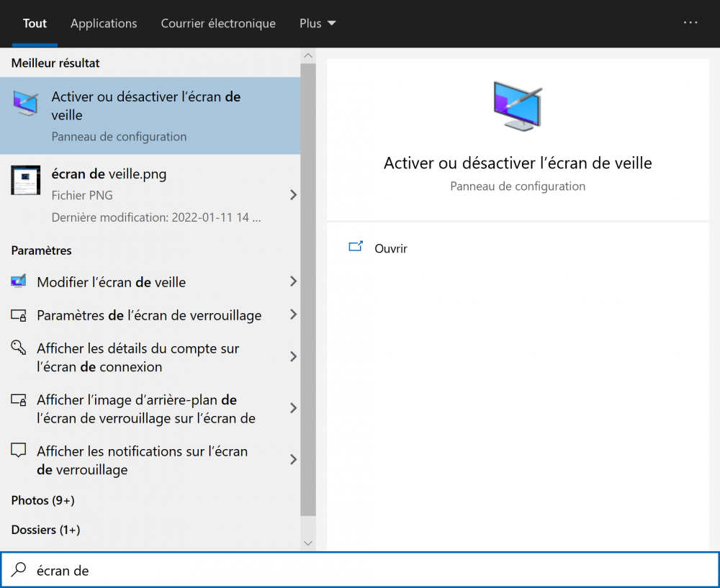Click the lock screen settings icon
The height and width of the screenshot is (588, 720).
pyautogui.click(x=19, y=315)
